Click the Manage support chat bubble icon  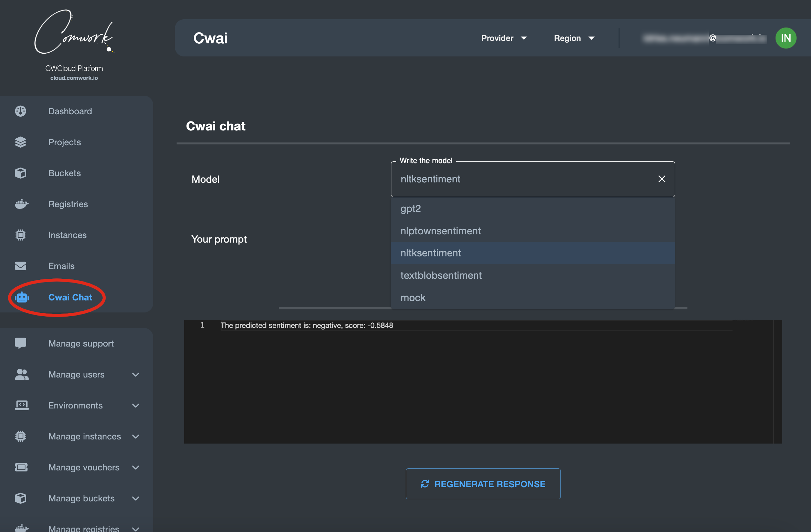[21, 343]
